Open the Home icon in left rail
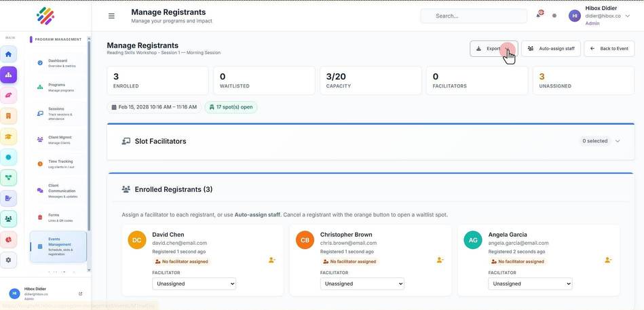Screen dimensions: 644x310 coord(8,55)
